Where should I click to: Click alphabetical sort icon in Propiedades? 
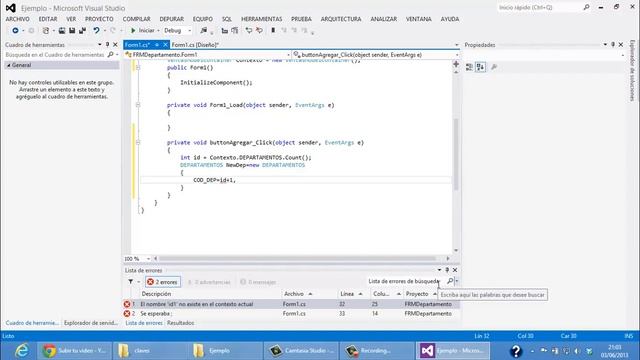click(x=481, y=67)
